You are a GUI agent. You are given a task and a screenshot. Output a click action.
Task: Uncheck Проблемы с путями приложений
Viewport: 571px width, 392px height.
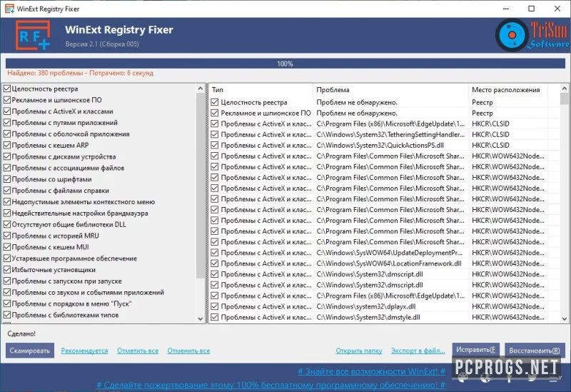point(7,122)
